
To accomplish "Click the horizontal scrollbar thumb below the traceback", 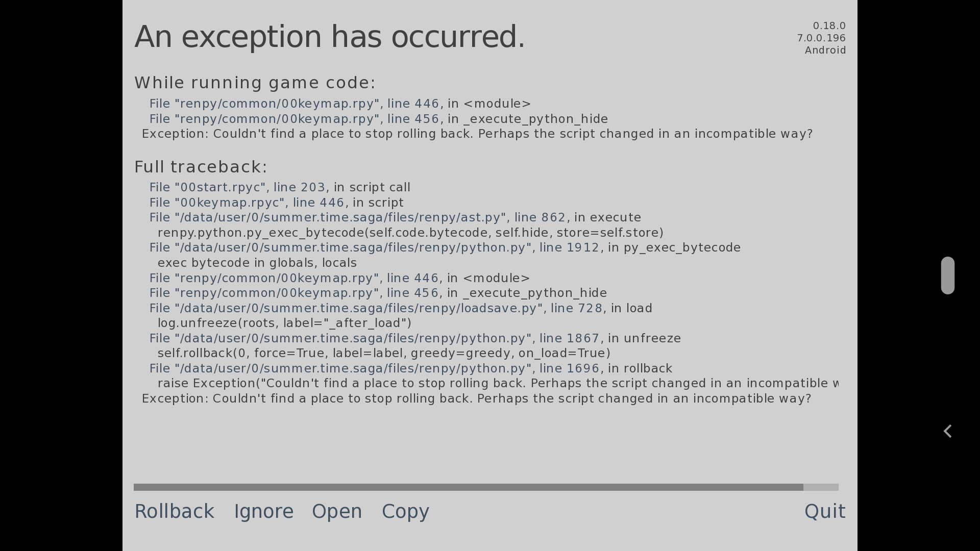I will coord(468,487).
